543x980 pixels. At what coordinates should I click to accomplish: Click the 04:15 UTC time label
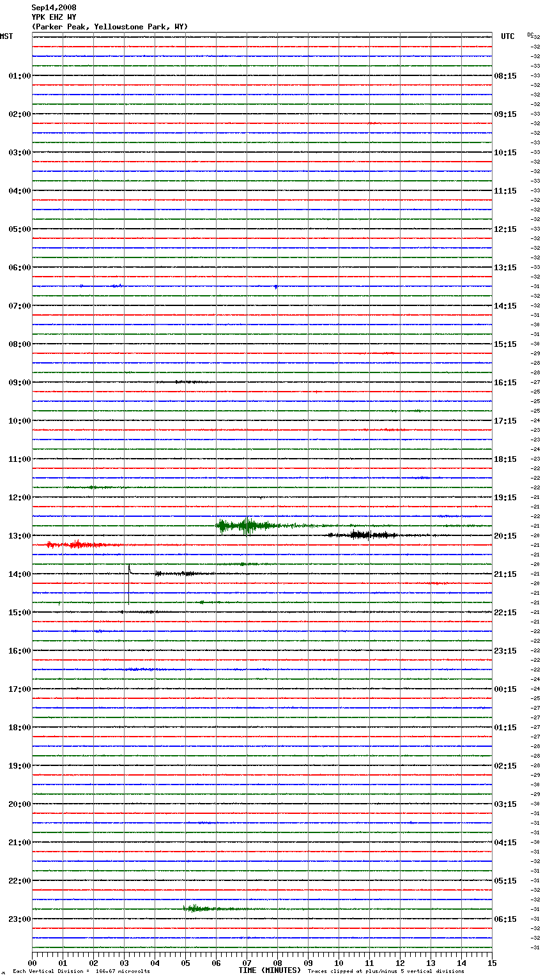click(x=505, y=843)
